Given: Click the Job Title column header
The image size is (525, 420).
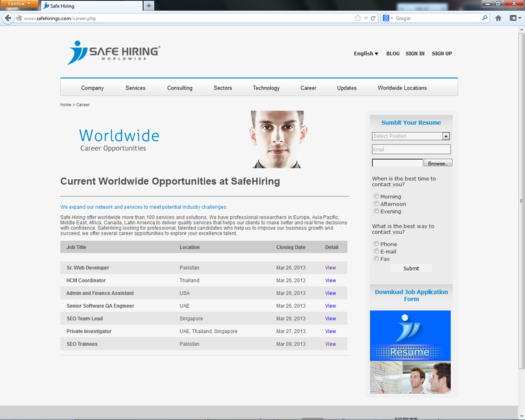Looking at the screenshot, I should 76,247.
